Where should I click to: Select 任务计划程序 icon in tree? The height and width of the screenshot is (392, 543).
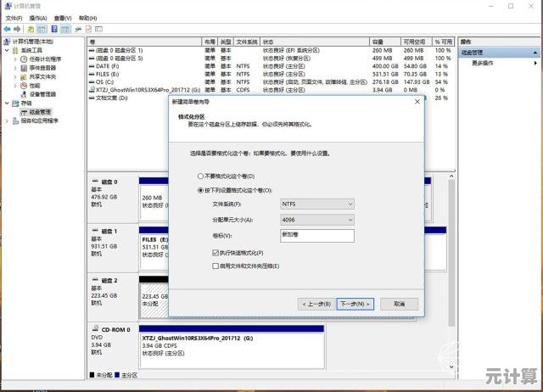25,59
